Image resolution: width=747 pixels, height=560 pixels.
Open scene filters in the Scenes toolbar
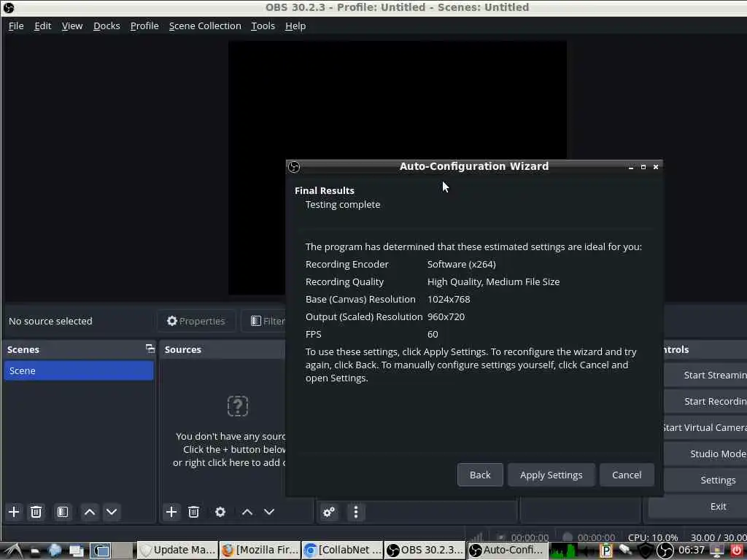[x=63, y=512]
